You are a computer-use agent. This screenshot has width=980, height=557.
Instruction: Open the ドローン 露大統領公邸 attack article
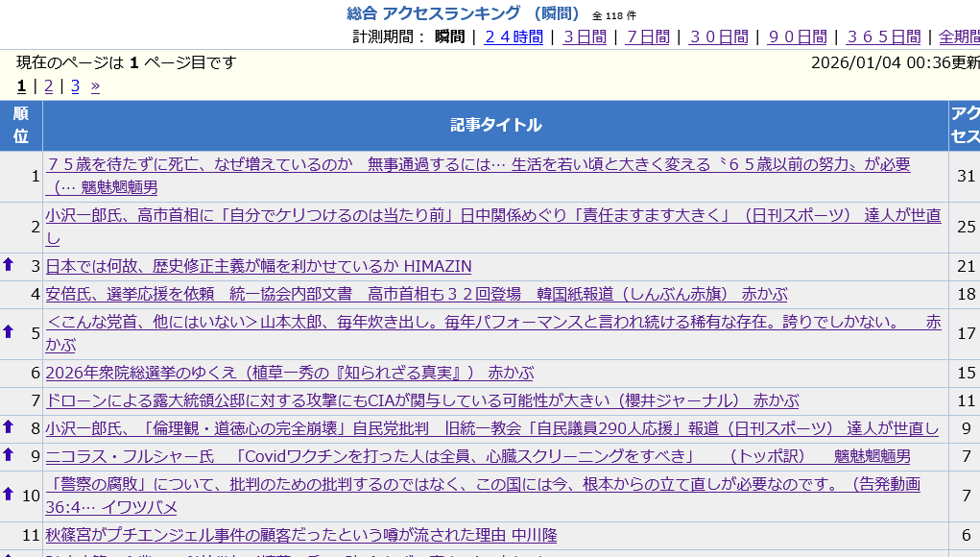pyautogui.click(x=421, y=400)
